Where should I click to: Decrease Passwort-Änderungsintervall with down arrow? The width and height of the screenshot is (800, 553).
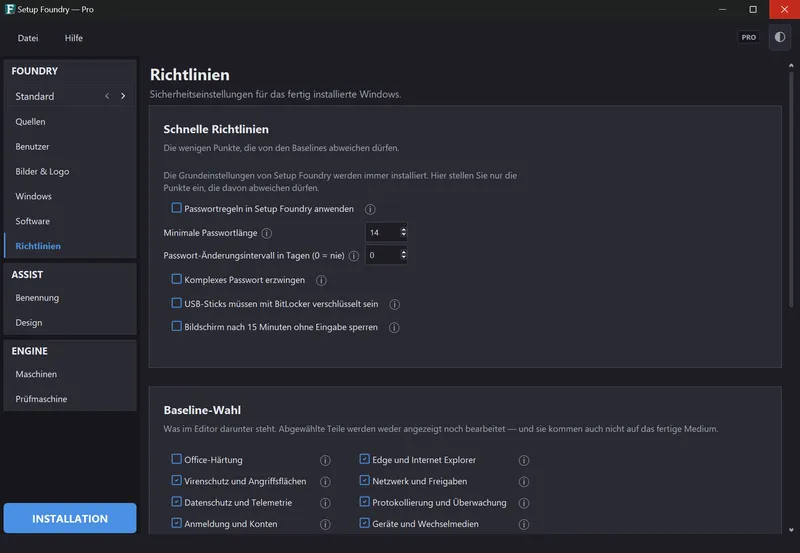click(x=404, y=258)
